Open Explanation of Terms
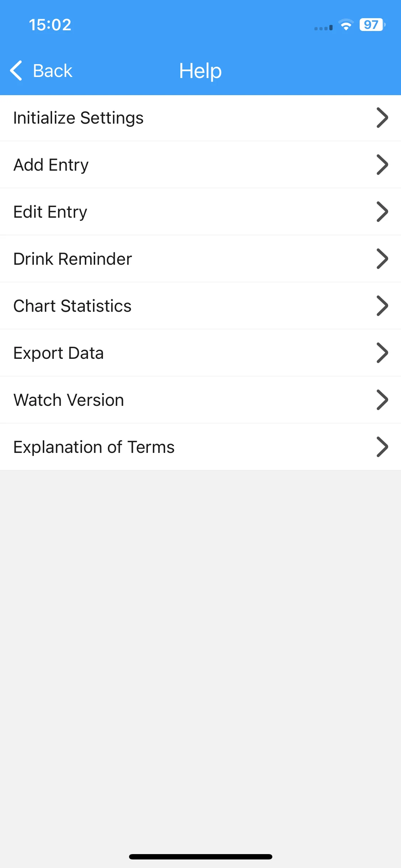This screenshot has width=401, height=868. (200, 447)
